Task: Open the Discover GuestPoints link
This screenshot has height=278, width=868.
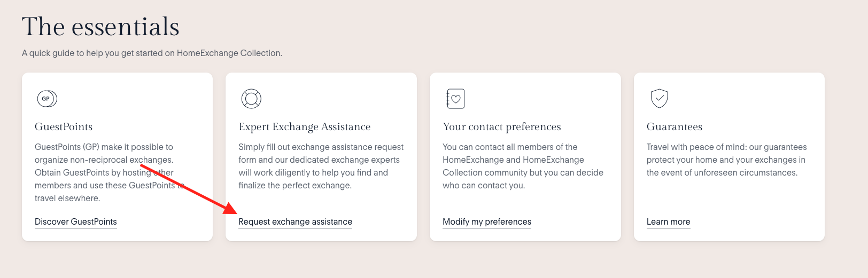Action: click(75, 221)
